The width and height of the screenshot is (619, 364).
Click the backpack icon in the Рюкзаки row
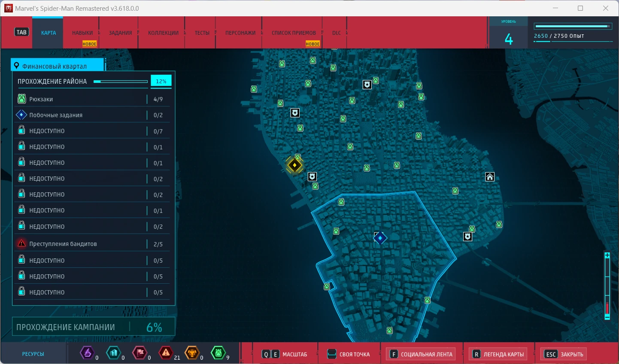[21, 99]
